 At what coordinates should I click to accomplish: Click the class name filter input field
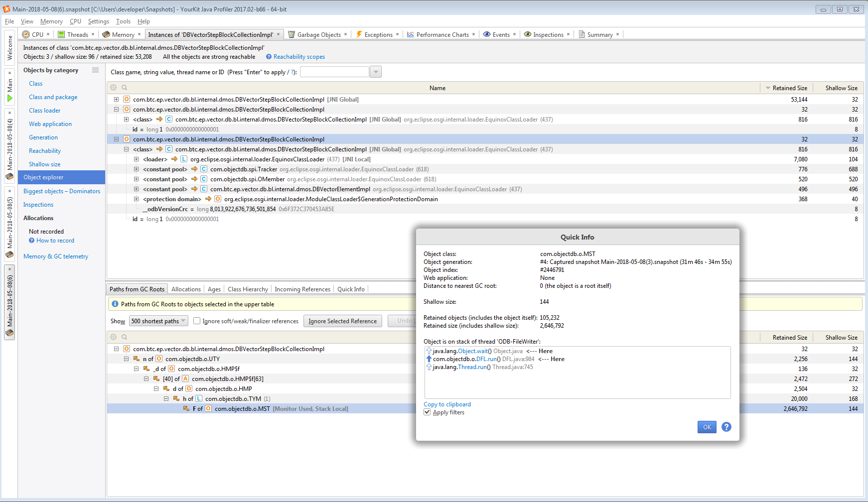[335, 72]
